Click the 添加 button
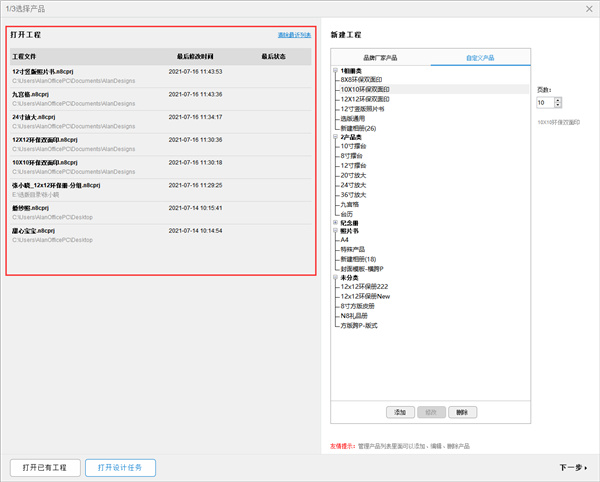Viewport: 600px width, 482px height. 400,412
